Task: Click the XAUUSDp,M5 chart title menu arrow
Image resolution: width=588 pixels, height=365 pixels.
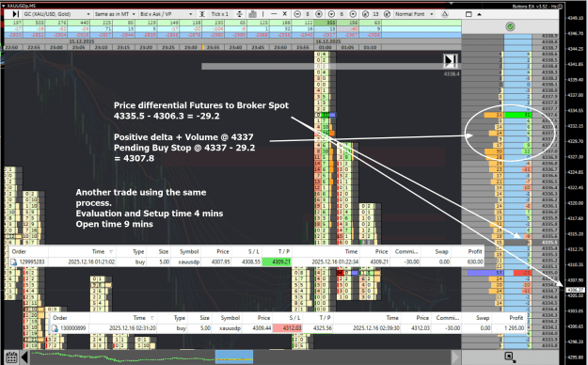Action: (x=3, y=6)
